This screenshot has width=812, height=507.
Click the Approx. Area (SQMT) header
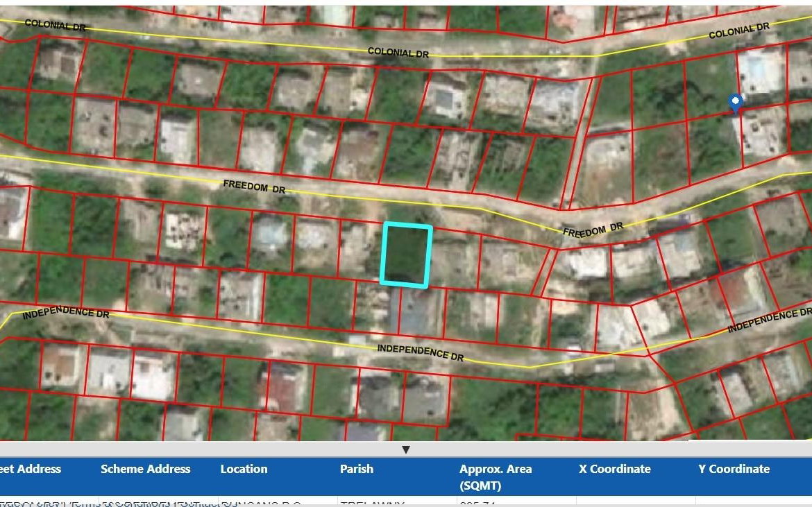(x=497, y=475)
